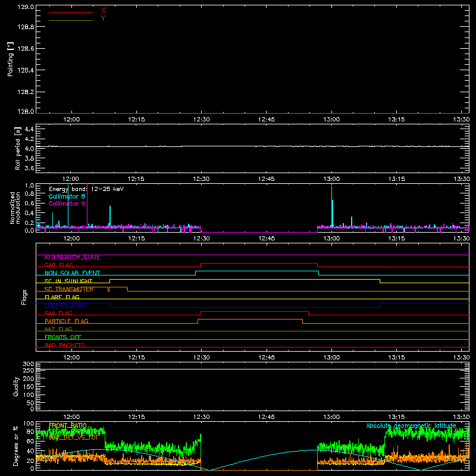Viewport: 476px width, 476px height.
Task: Click the 12:45 label under the Flags plot
Action: click(266, 358)
